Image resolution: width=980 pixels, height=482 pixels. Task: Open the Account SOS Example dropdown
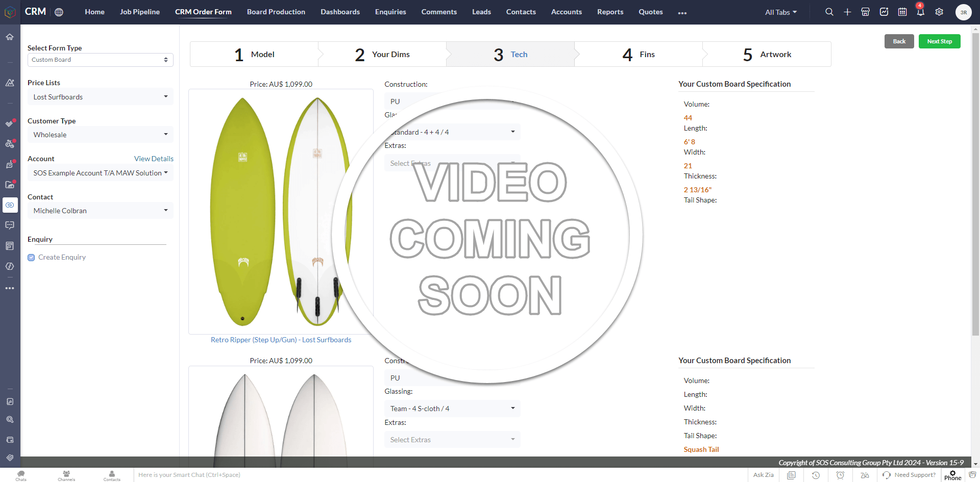[x=100, y=173]
